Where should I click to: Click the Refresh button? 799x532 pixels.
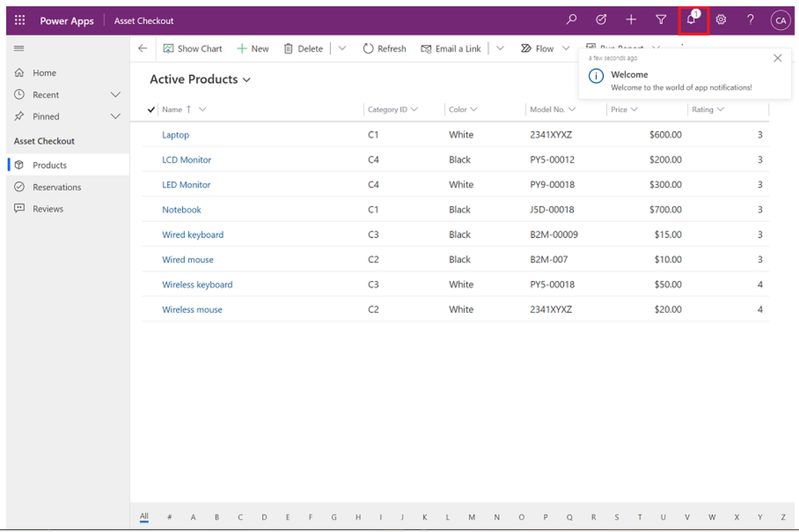pyautogui.click(x=385, y=49)
